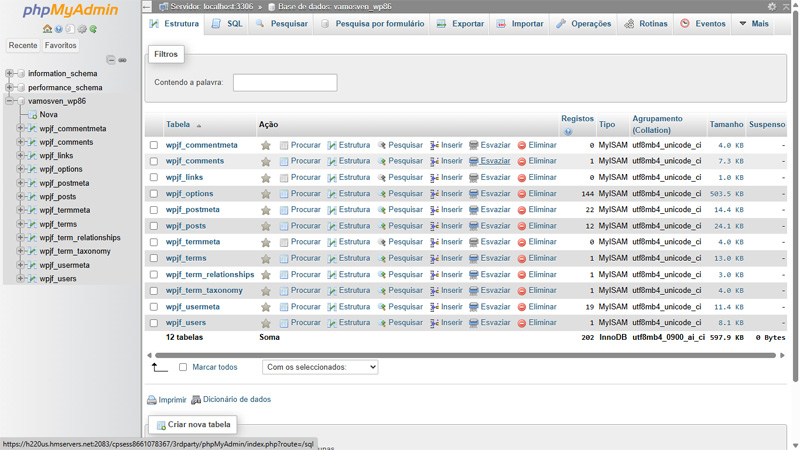Open the Recente button in sidebar
800x450 pixels.
pyautogui.click(x=23, y=45)
